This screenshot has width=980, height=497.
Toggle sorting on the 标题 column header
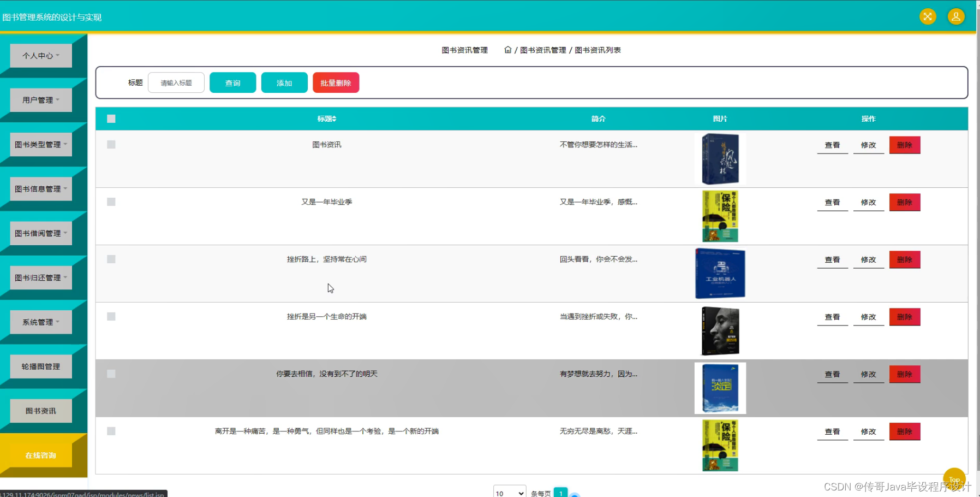[326, 119]
